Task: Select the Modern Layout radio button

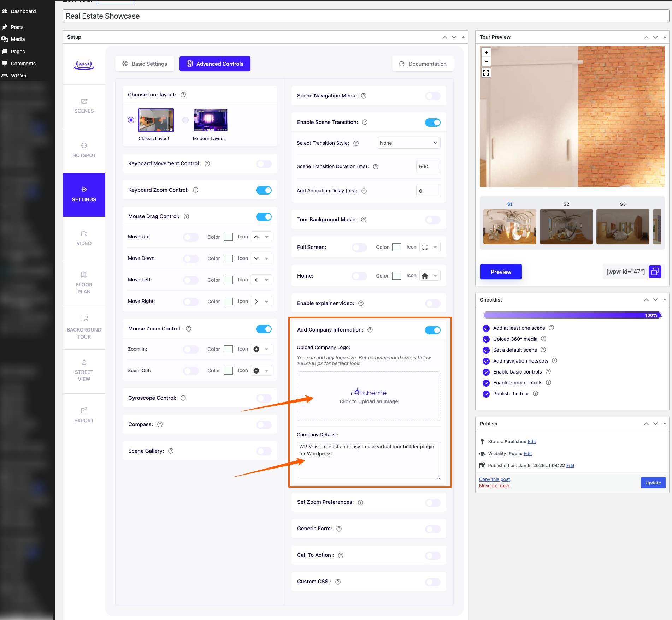Action: click(x=185, y=120)
